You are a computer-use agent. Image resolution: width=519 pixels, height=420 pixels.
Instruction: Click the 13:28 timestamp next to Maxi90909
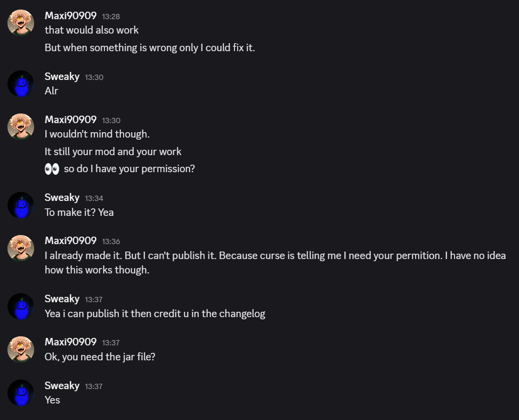[111, 17]
